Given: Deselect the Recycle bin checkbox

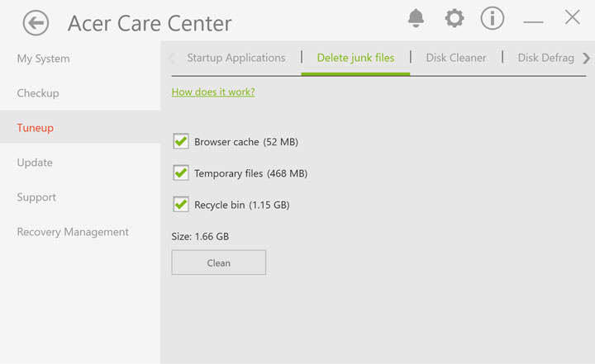Looking at the screenshot, I should 181,205.
